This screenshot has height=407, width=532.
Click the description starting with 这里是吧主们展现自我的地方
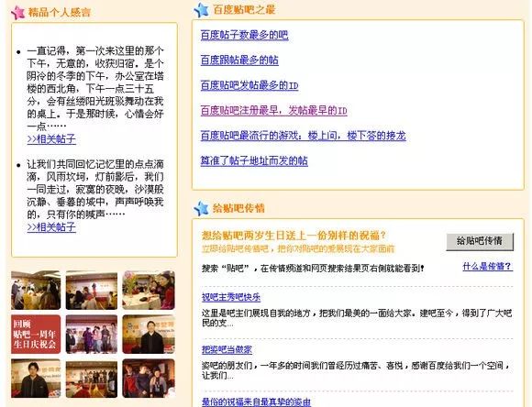coord(357,318)
